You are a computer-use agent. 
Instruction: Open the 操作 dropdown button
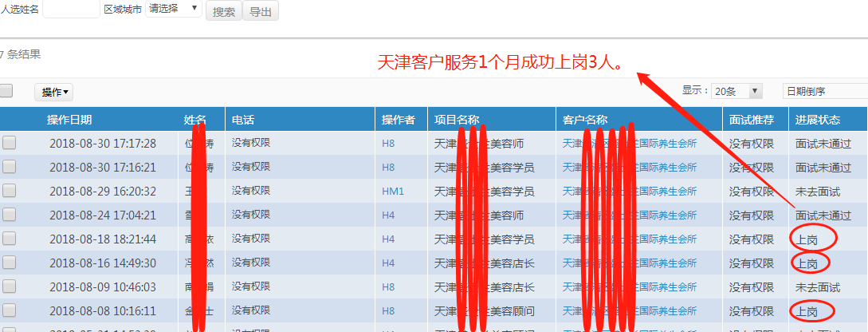[53, 93]
